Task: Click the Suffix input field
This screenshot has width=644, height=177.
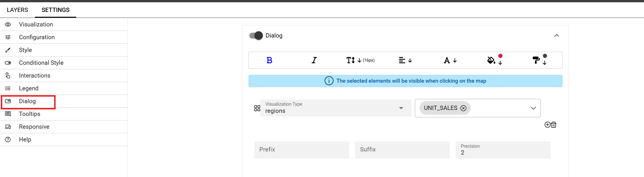Action: 402,150
